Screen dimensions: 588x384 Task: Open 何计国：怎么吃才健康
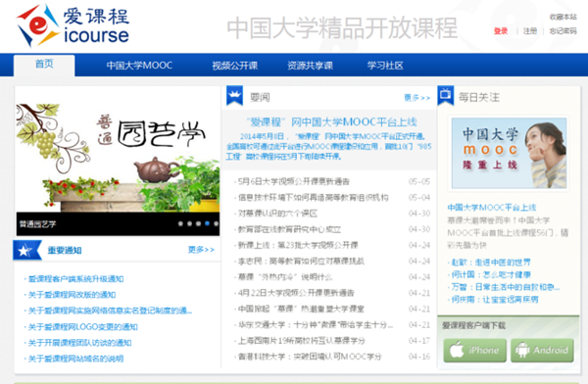(491, 274)
